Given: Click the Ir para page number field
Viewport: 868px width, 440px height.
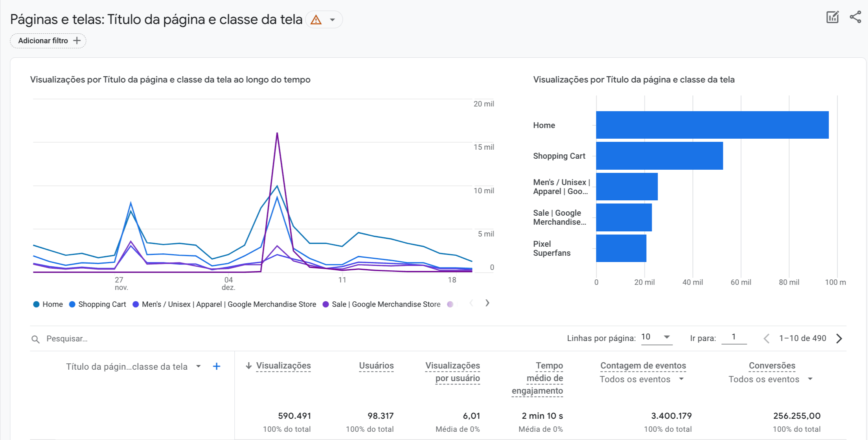Looking at the screenshot, I should pyautogui.click(x=734, y=337).
